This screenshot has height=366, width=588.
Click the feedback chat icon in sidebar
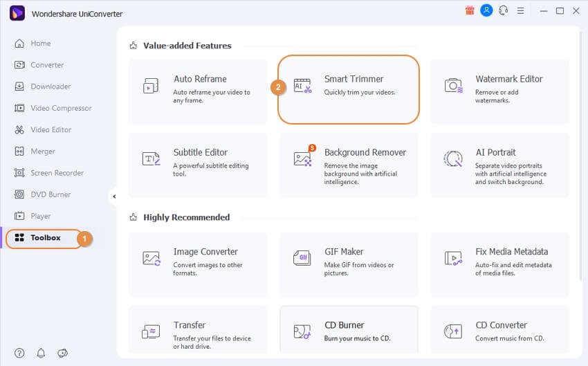tap(63, 353)
